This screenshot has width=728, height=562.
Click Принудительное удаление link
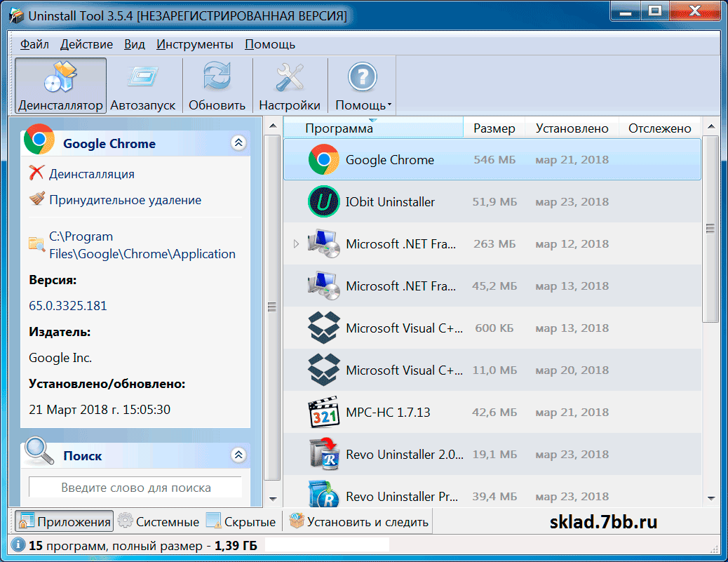point(126,200)
